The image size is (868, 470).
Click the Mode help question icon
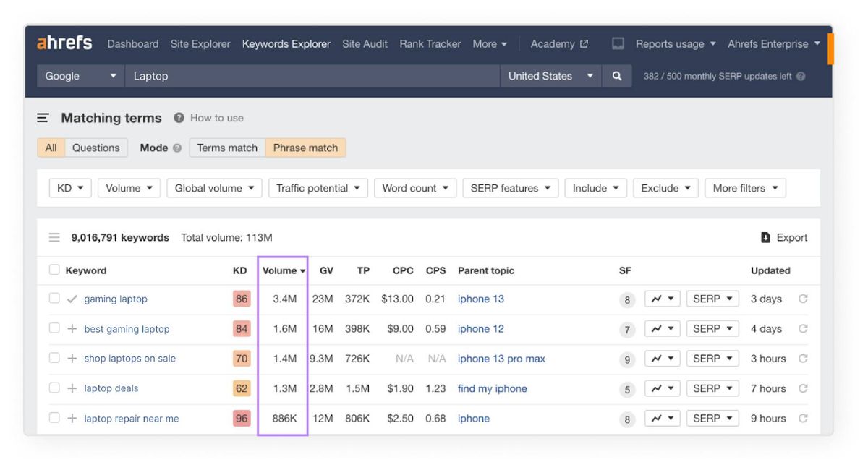[x=177, y=148]
